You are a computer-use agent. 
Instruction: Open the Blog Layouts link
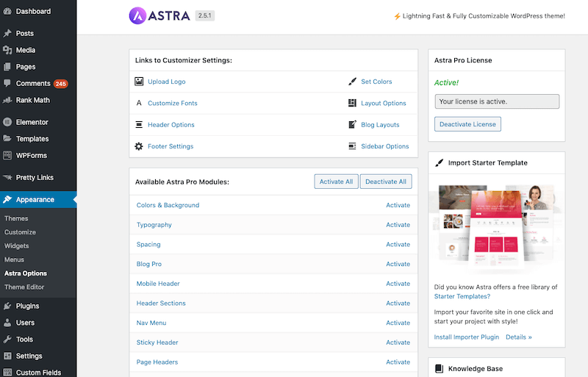(x=380, y=124)
